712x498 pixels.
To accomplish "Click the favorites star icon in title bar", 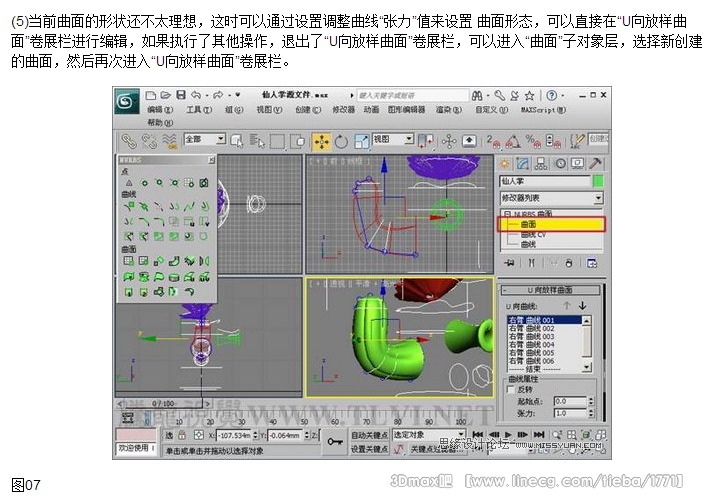I will point(529,96).
